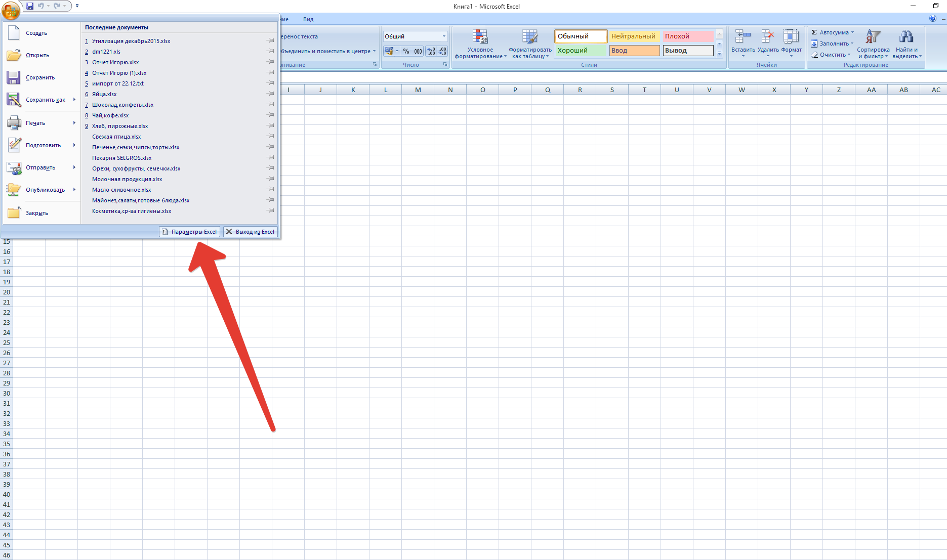Pin dm1221.xls to recent list
Image resolution: width=947 pixels, height=560 pixels.
point(271,51)
